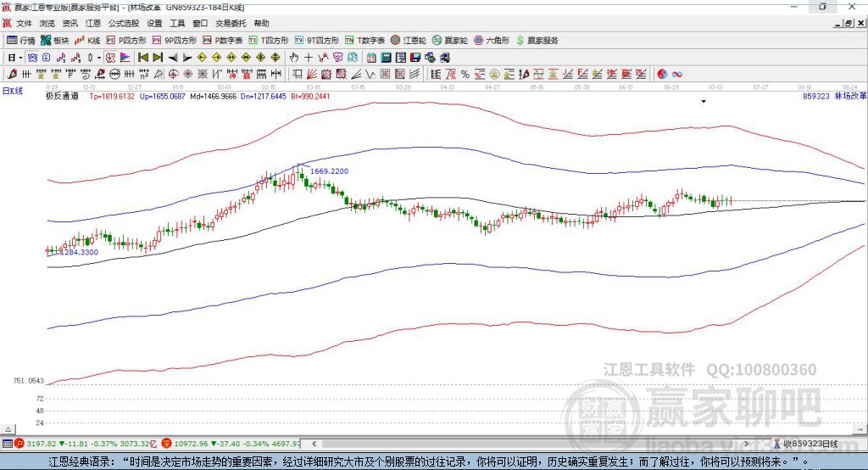Open the 交易委托 menu

click(231, 23)
